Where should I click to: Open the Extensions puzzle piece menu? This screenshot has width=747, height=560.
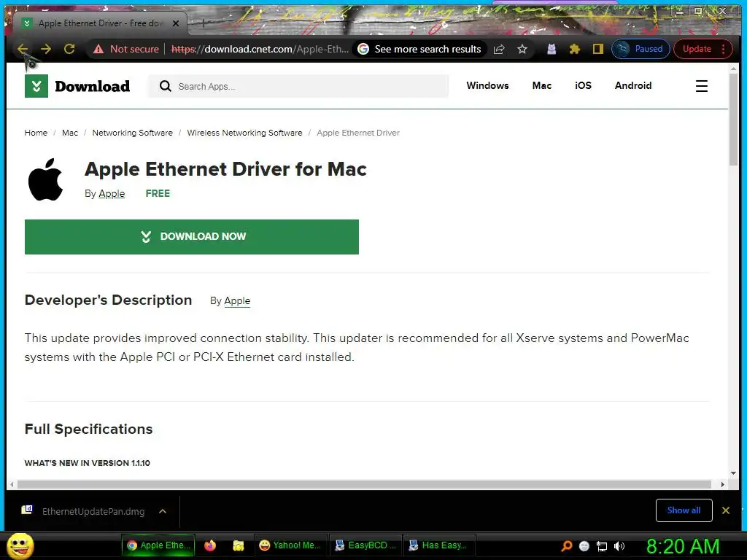575,49
